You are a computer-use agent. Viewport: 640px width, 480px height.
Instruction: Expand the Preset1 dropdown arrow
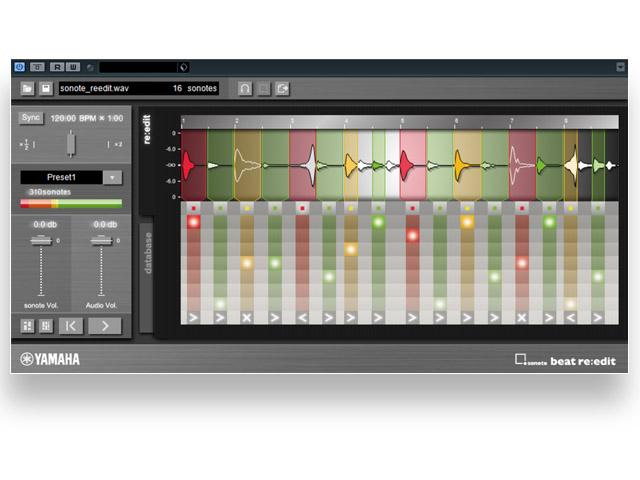(112, 178)
